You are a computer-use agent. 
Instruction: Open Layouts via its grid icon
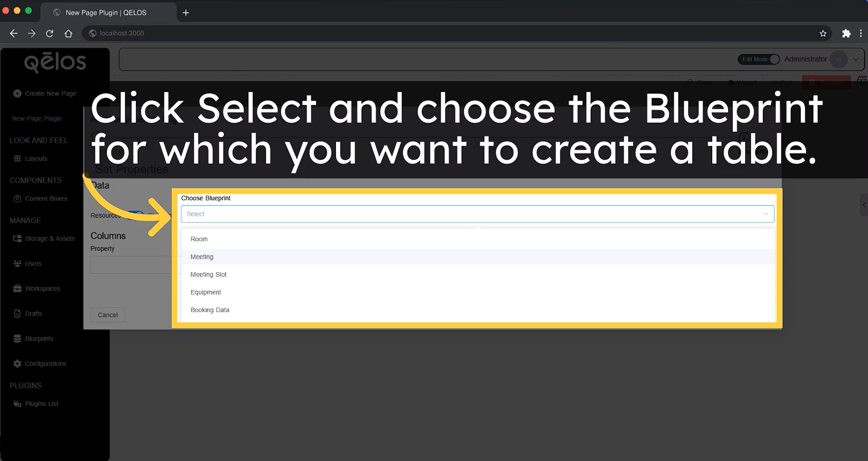[17, 159]
